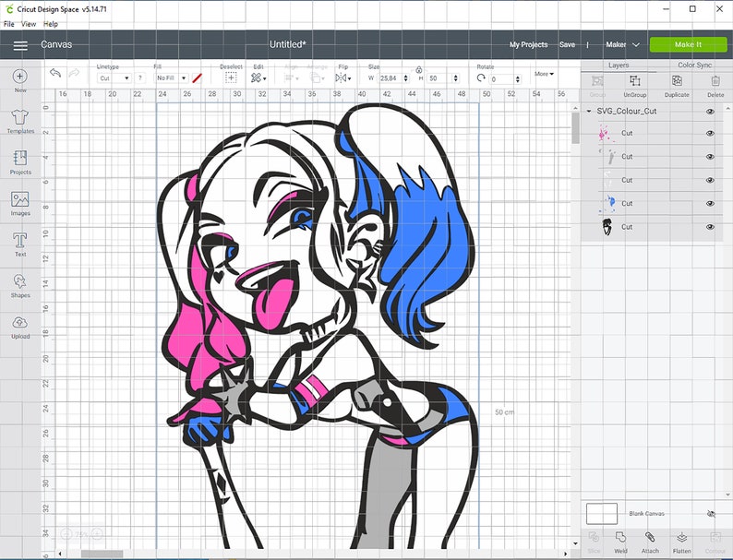Click the linetype color swatch
The image size is (733, 560).
(198, 78)
